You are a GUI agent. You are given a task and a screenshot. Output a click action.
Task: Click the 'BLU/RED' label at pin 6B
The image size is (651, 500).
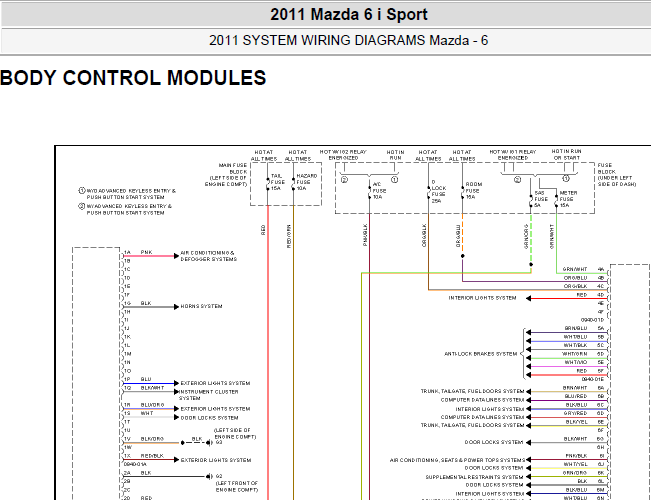click(x=576, y=397)
